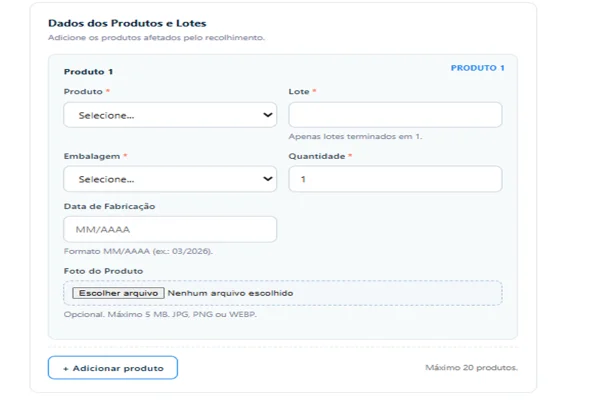Click the Nenhum arquivo escolhido text
600x400 pixels.
pos(230,293)
